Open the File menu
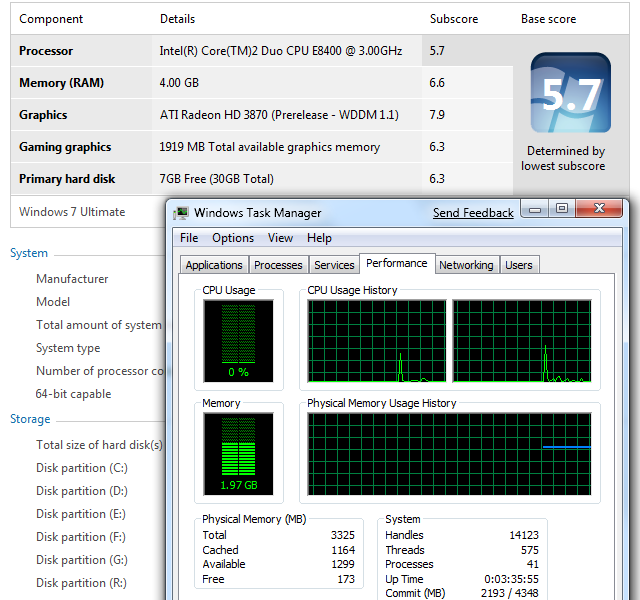The height and width of the screenshot is (600, 640). (x=189, y=238)
